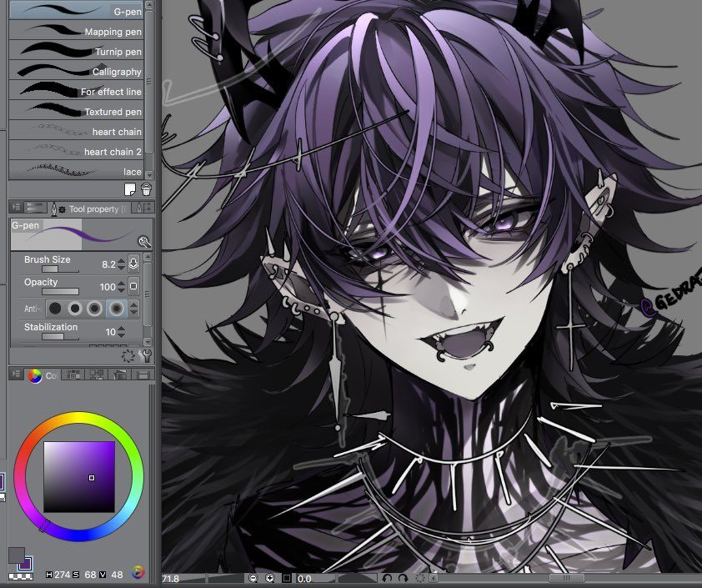Image resolution: width=702 pixels, height=588 pixels.
Task: Switch to the Color wheel tab
Action: pos(41,375)
